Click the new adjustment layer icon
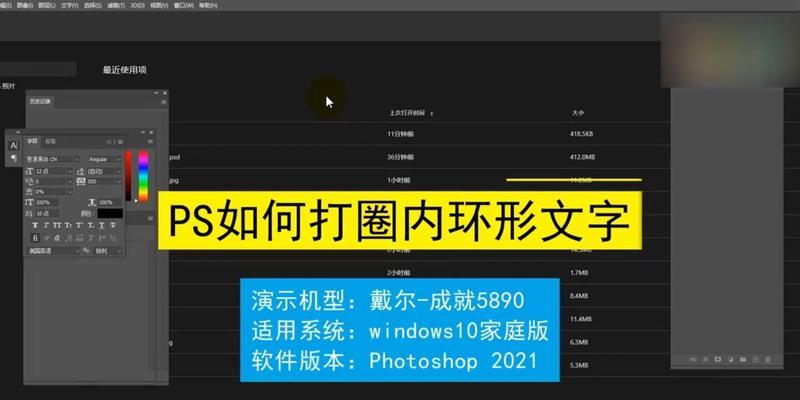This screenshot has height=400, width=800. click(731, 359)
